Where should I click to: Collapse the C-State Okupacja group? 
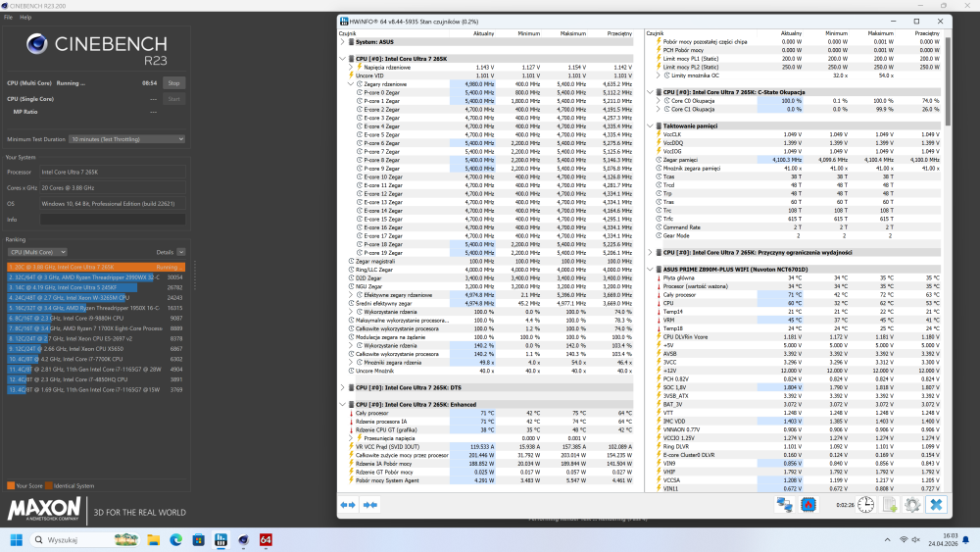tap(650, 92)
